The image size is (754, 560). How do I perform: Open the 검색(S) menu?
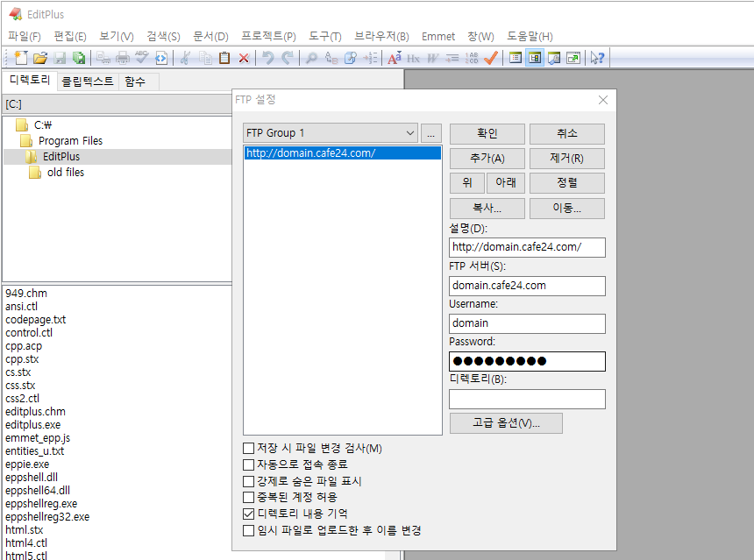click(x=163, y=36)
